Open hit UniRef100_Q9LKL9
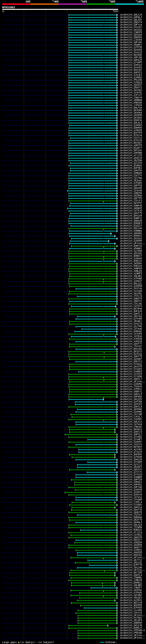 (131, 123)
